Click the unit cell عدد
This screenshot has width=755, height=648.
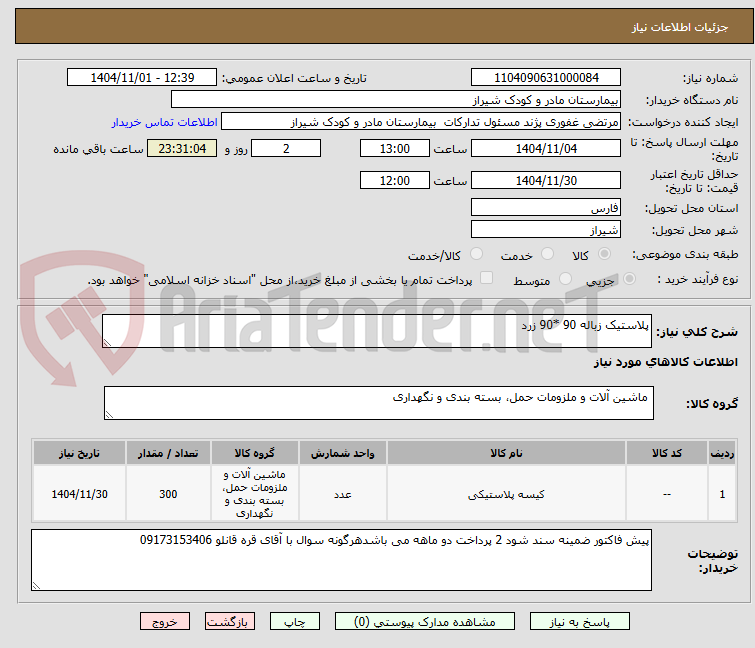(x=343, y=494)
